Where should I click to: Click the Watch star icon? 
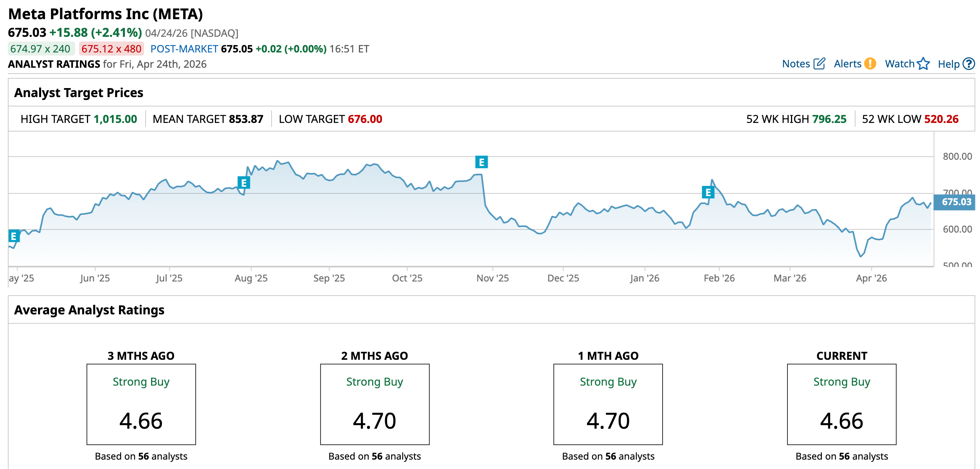[x=923, y=63]
